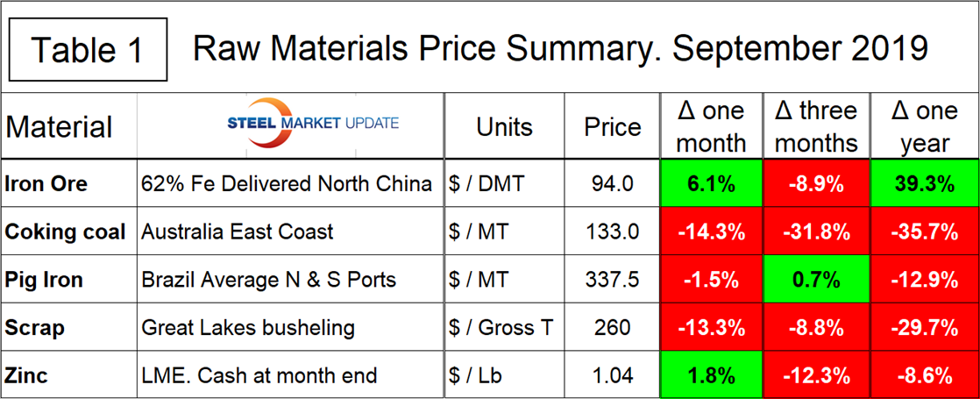
Task: Click the Steel Market Update logo
Action: [289, 124]
